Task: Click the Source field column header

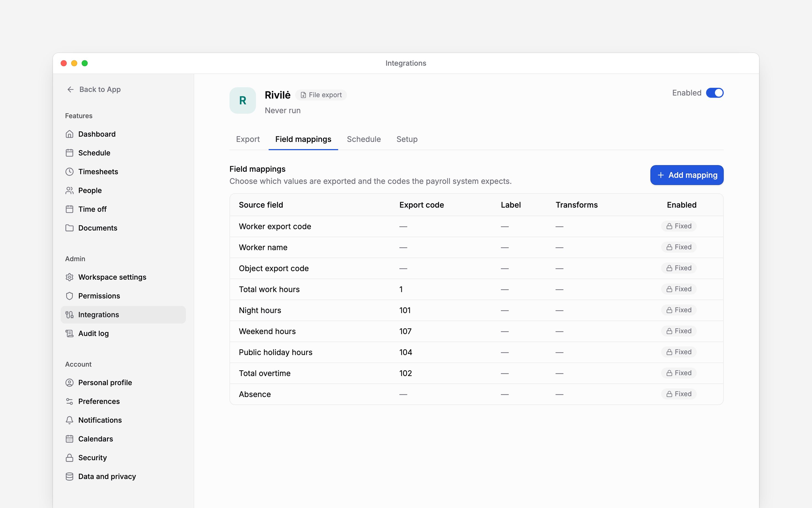Action: tap(261, 205)
